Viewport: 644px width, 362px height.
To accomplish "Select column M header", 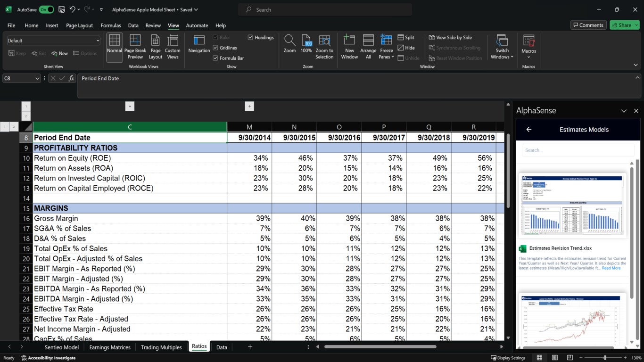I will pyautogui.click(x=249, y=127).
